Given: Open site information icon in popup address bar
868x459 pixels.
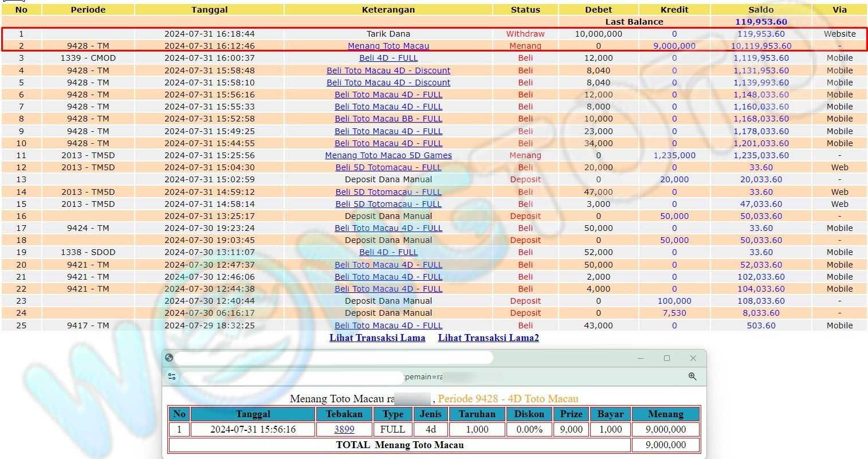Looking at the screenshot, I should point(172,376).
